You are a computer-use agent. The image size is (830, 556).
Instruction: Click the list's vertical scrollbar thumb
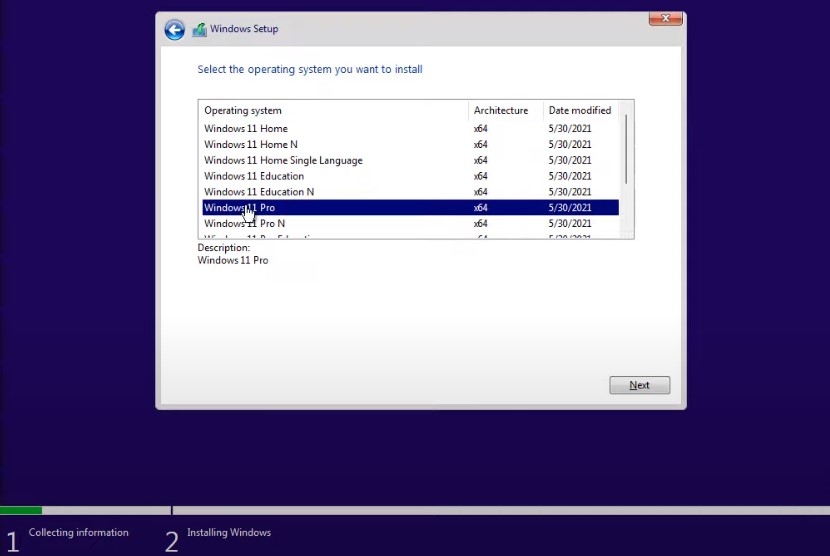tap(626, 148)
